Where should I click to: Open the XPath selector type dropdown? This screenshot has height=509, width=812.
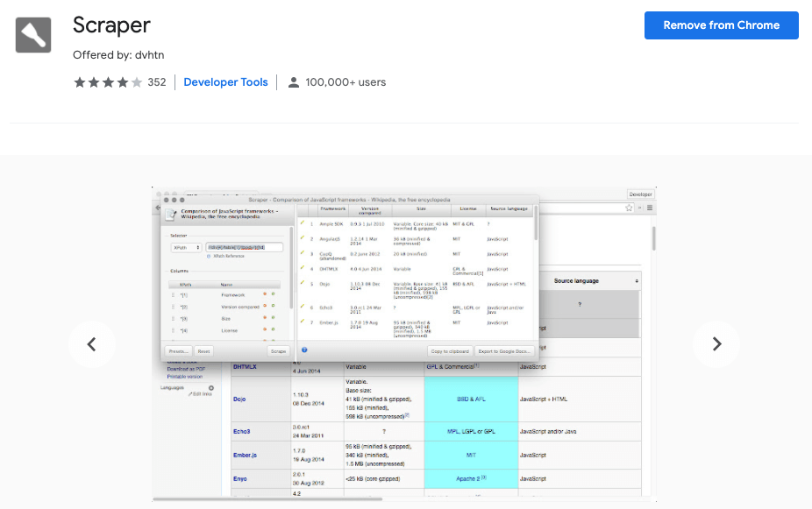pos(186,248)
